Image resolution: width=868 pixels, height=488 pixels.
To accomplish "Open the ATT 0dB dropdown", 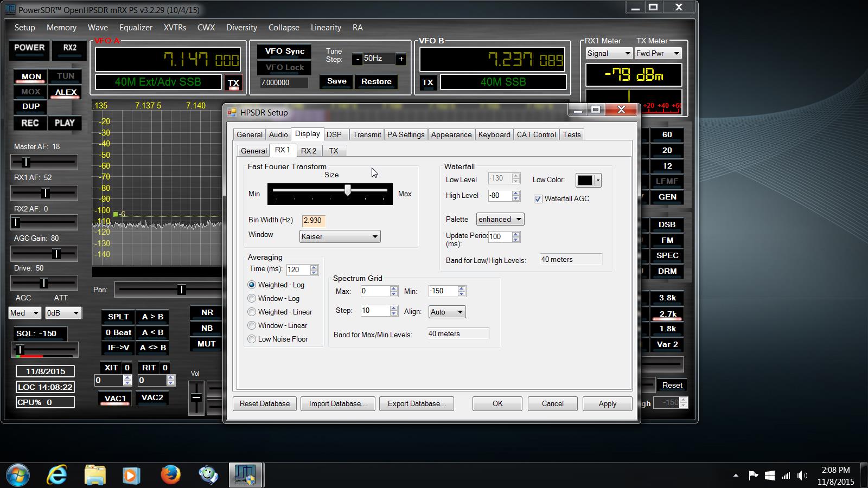I will click(x=63, y=313).
